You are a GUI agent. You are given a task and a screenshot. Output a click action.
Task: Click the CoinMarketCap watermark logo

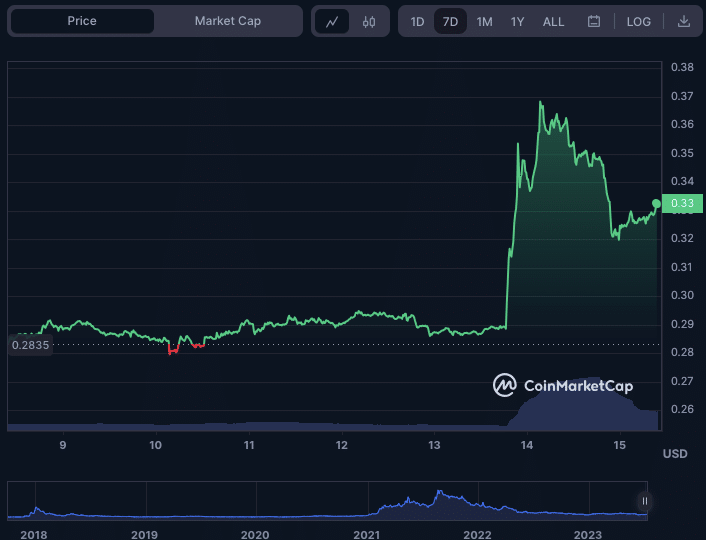pos(562,385)
